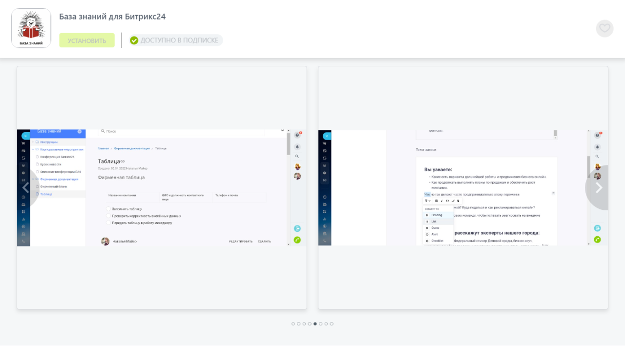Click the «Доступно в подписке» badge
The width and height of the screenshot is (625, 364).
tap(176, 40)
